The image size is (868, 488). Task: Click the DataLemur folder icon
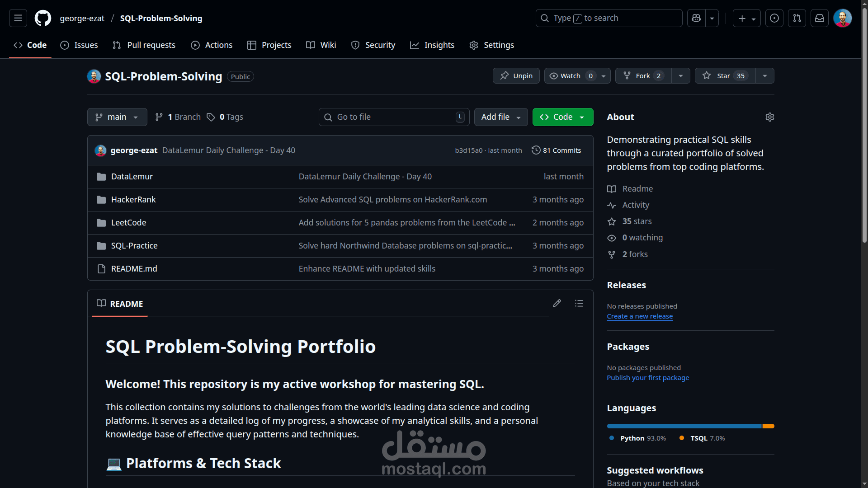(101, 177)
